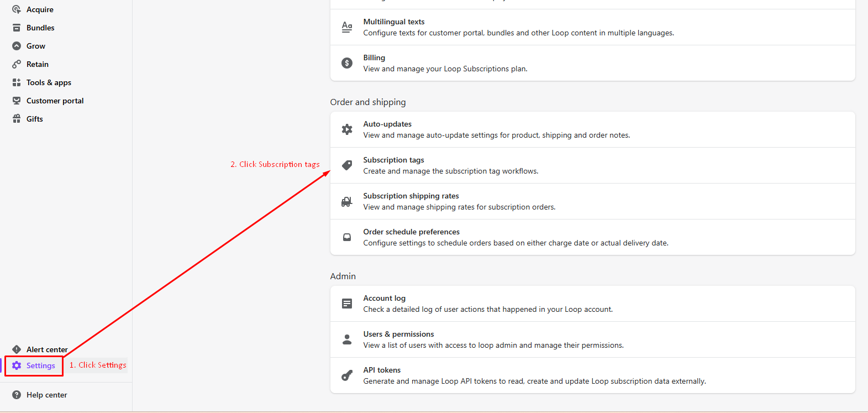Screen dimensions: 868x413
Task: Click the API tokens key icon
Action: point(347,375)
